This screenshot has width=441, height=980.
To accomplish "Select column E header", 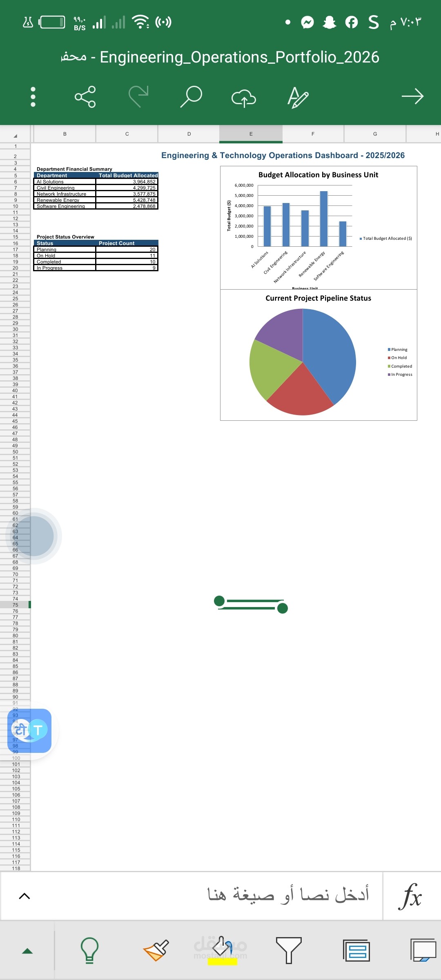I will pyautogui.click(x=251, y=134).
